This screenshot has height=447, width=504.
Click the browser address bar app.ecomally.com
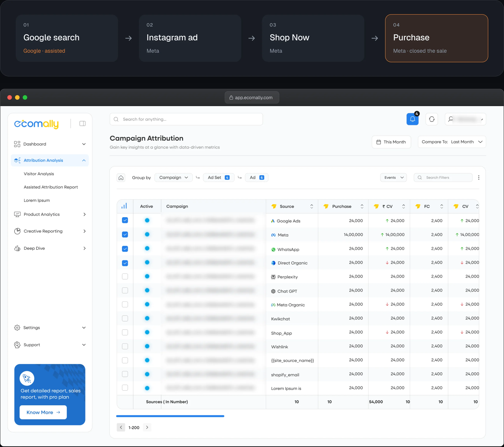pyautogui.click(x=252, y=97)
